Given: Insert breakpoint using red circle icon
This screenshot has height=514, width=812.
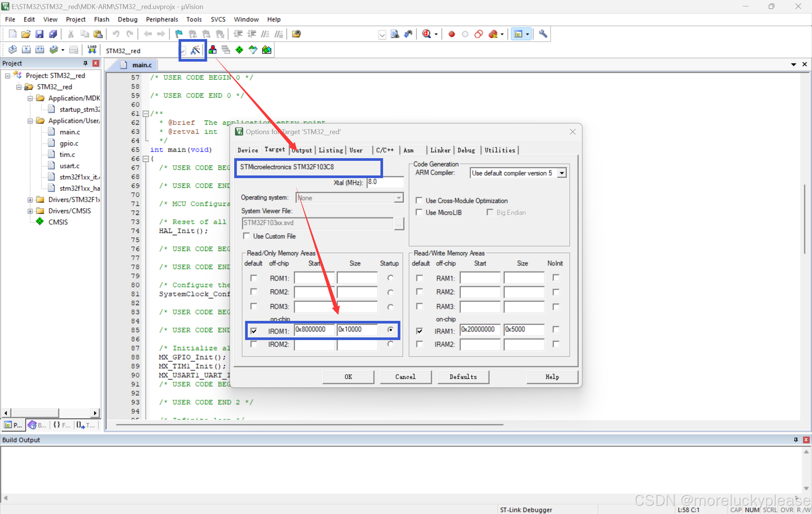Looking at the screenshot, I should pyautogui.click(x=451, y=34).
